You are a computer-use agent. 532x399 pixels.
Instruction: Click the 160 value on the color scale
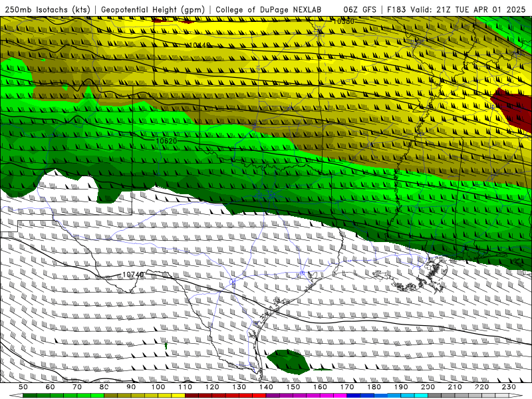tap(320, 387)
